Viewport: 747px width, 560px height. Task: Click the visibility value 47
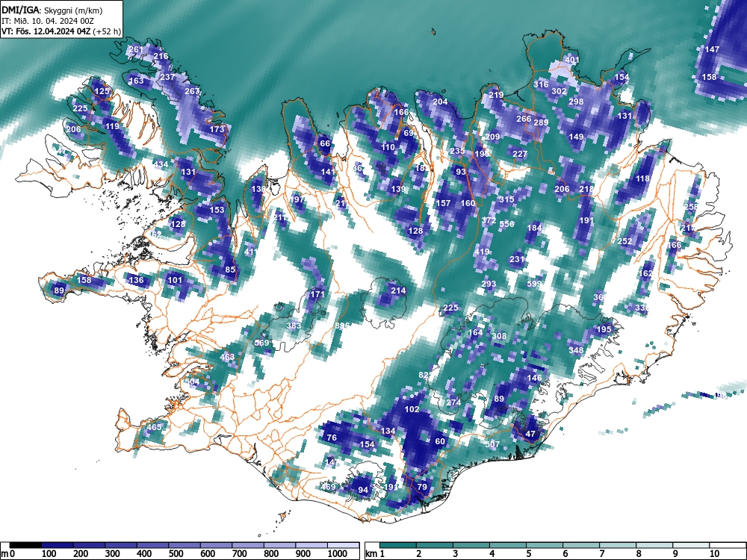[530, 434]
